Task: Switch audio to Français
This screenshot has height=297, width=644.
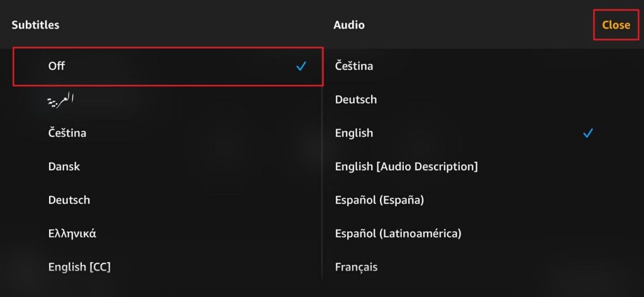Action: [x=357, y=267]
